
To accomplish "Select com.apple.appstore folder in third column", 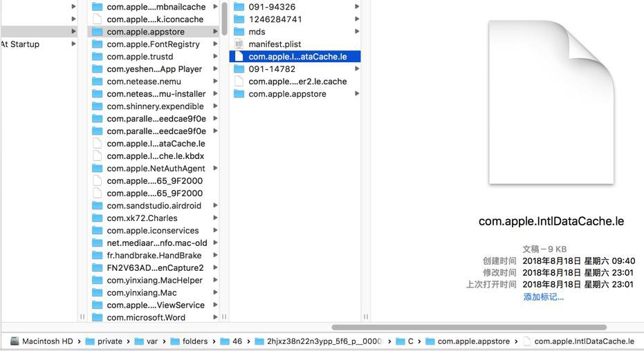I will [x=287, y=94].
